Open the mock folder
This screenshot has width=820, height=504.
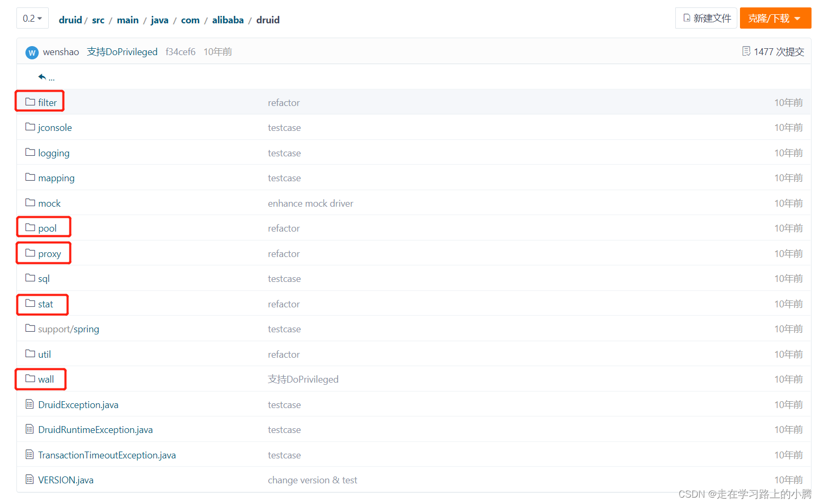[x=49, y=204]
